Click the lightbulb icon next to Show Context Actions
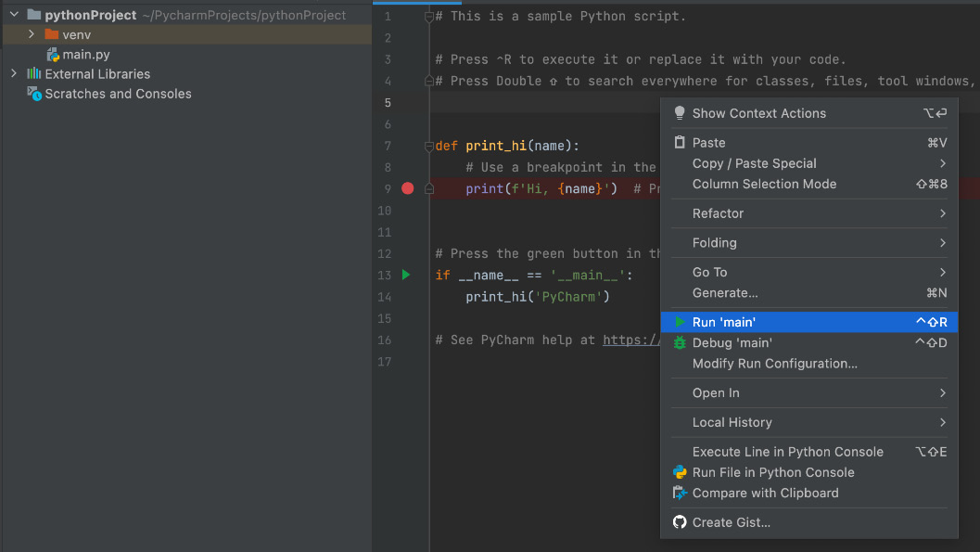This screenshot has width=980, height=552. point(680,113)
